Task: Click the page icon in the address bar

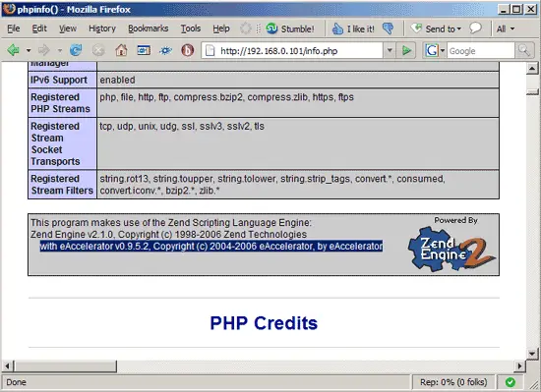Action: 210,51
